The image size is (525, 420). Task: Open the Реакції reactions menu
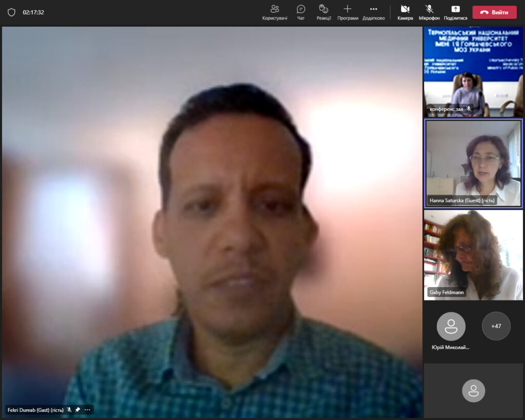pos(324,12)
